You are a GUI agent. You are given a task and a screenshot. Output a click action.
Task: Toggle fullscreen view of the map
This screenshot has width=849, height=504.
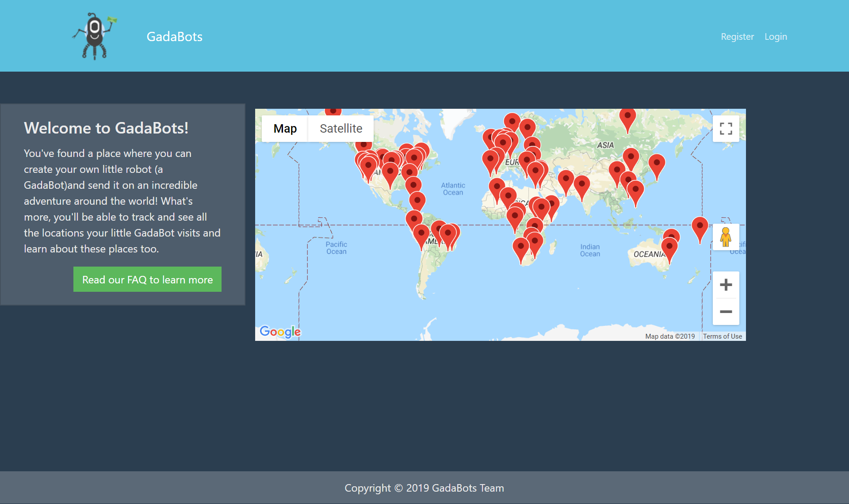726,129
